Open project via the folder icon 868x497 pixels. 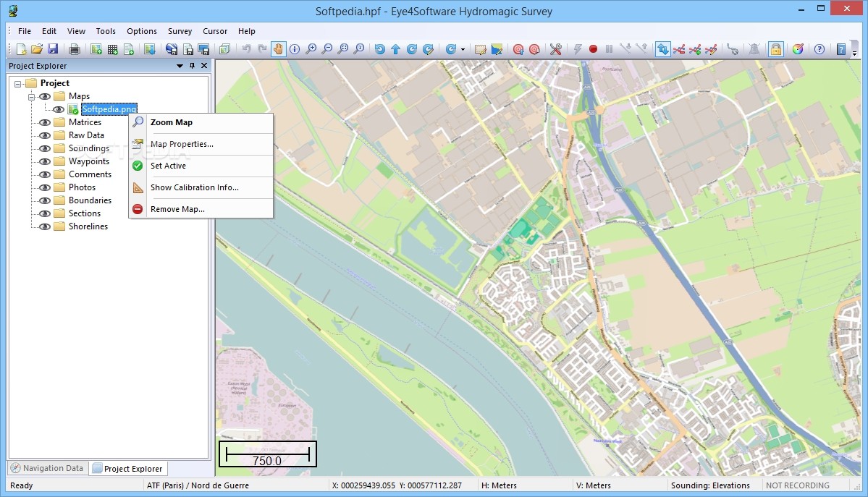coord(37,49)
